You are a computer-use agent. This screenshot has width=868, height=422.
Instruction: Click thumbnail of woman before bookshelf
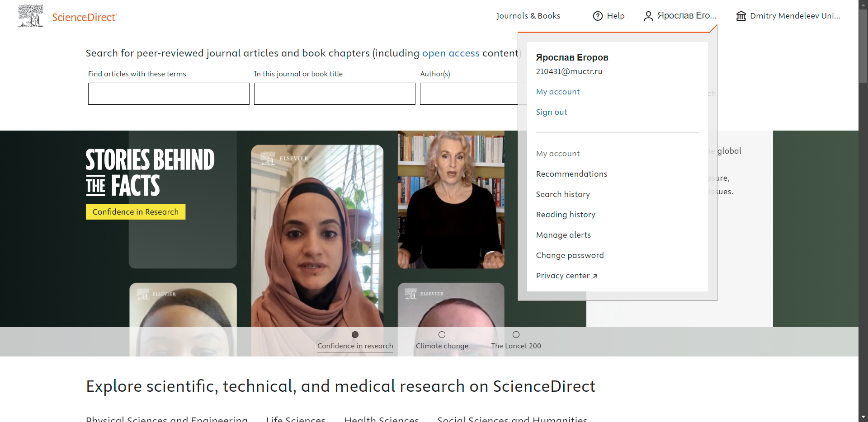pyautogui.click(x=451, y=200)
